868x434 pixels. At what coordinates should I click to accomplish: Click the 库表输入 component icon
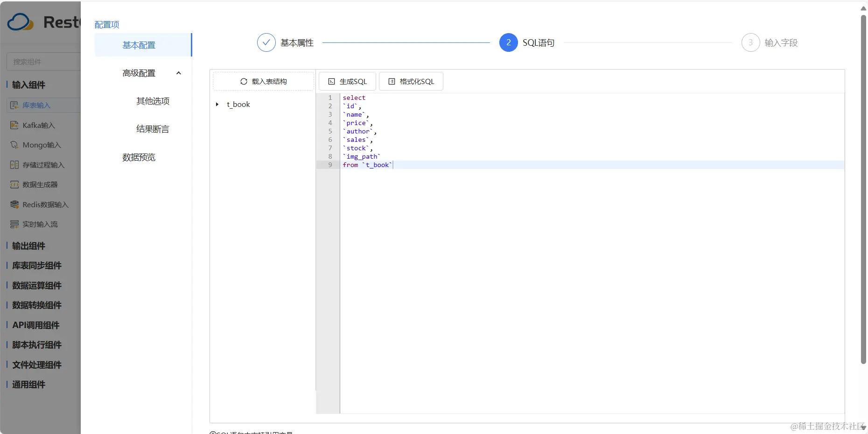coord(14,105)
